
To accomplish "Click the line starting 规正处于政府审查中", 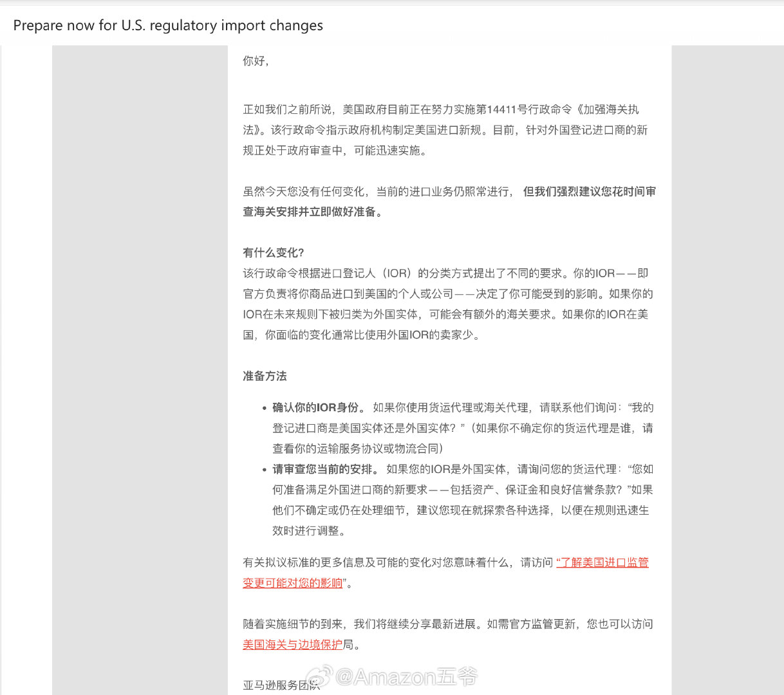I will click(335, 151).
